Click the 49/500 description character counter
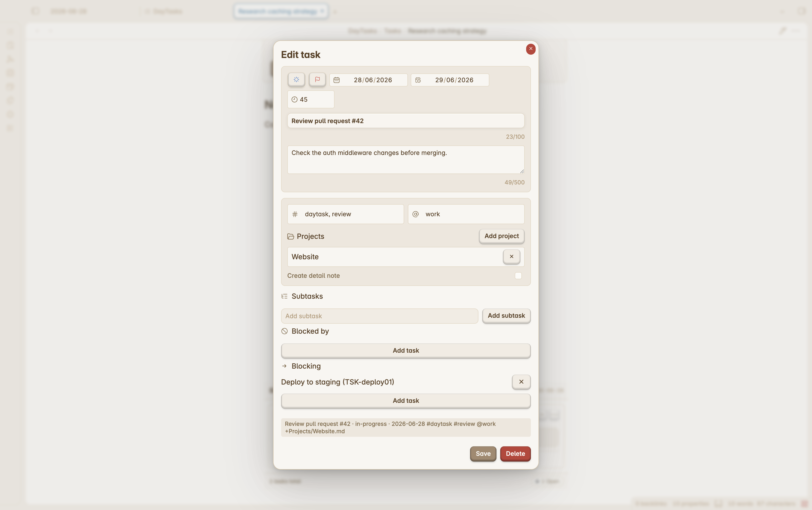Screen dimensions: 812x510 click(514, 182)
